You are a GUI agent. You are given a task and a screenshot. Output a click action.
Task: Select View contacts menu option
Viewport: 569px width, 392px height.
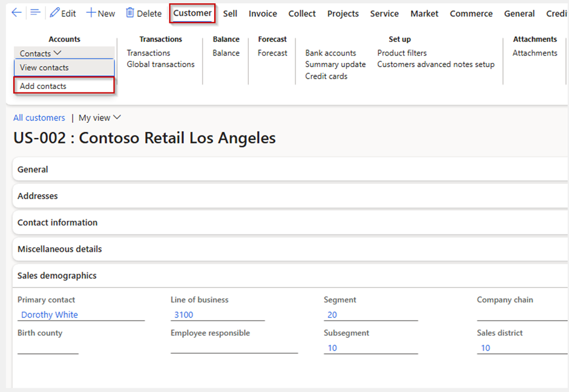pyautogui.click(x=64, y=67)
